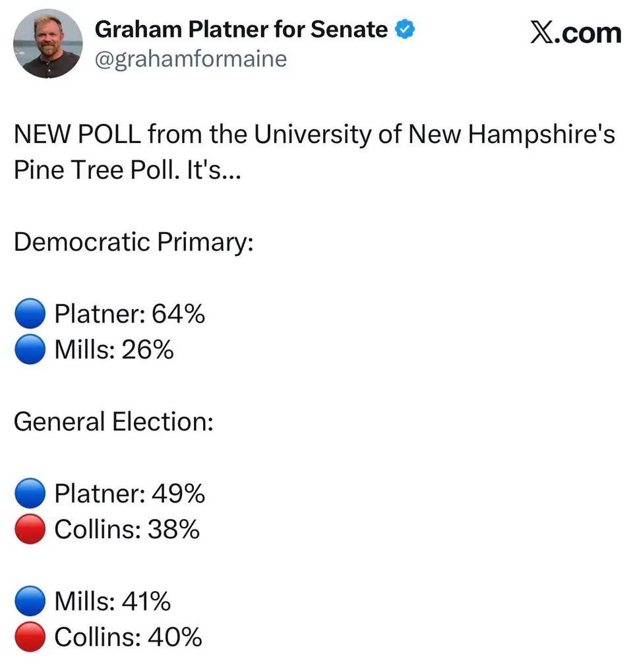Click blue circle beside Mills 26%

coord(30,350)
